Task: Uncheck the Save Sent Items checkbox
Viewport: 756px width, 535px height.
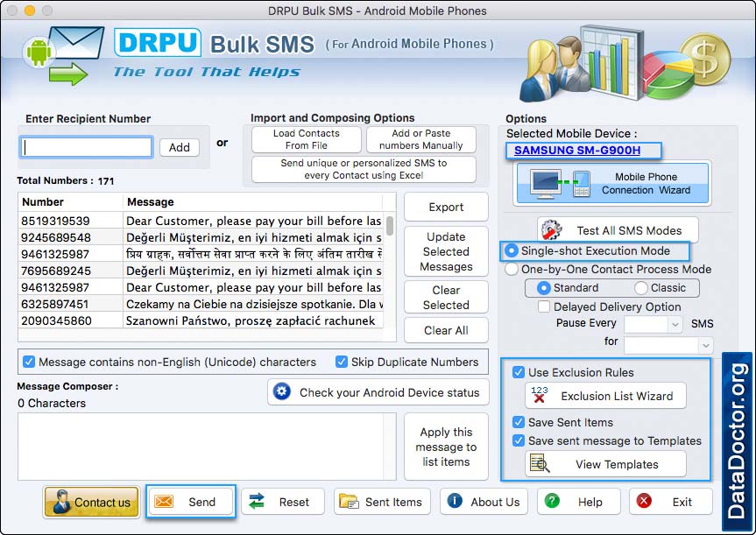Action: (x=519, y=422)
